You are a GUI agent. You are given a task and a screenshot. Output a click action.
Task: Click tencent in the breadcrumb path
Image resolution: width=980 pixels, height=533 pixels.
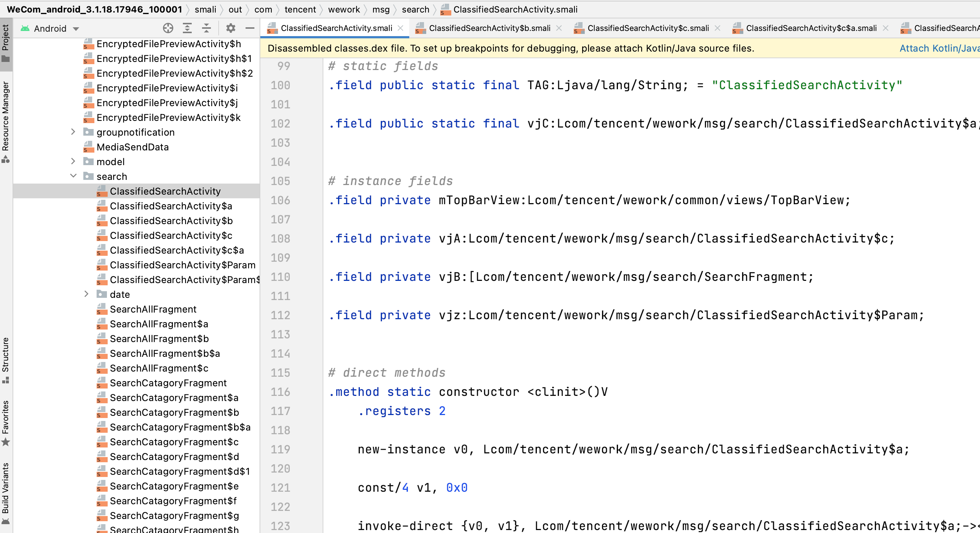click(300, 10)
